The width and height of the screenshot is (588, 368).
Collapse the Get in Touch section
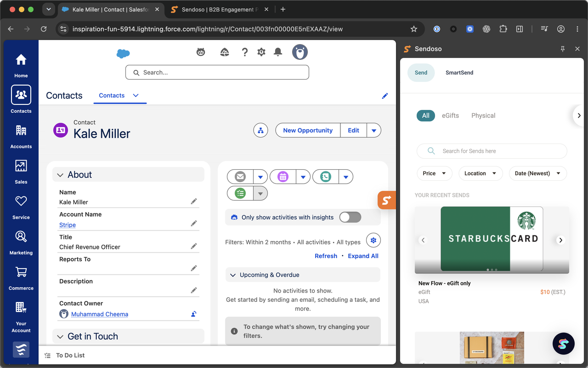pos(60,337)
